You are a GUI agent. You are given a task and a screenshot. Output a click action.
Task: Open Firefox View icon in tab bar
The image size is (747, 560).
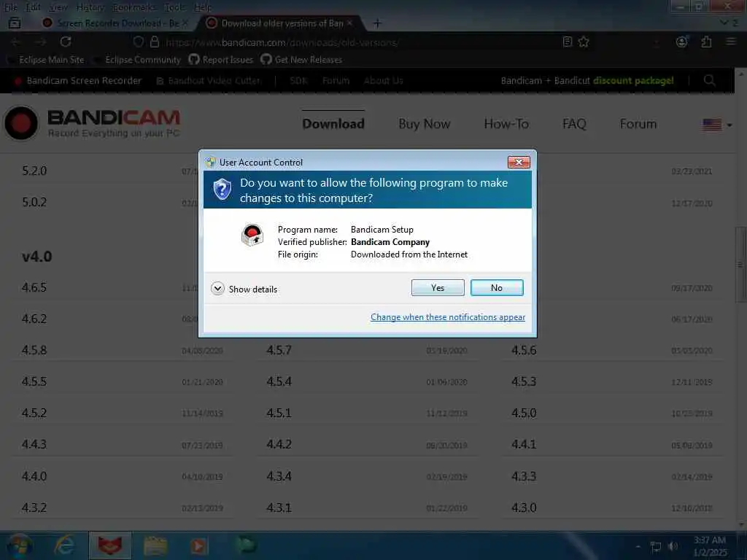(x=15, y=23)
